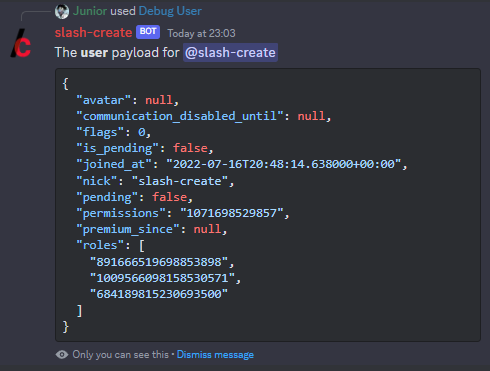Open the Debug User command link
Image resolution: width=490 pixels, height=371 pixels.
click(x=170, y=11)
